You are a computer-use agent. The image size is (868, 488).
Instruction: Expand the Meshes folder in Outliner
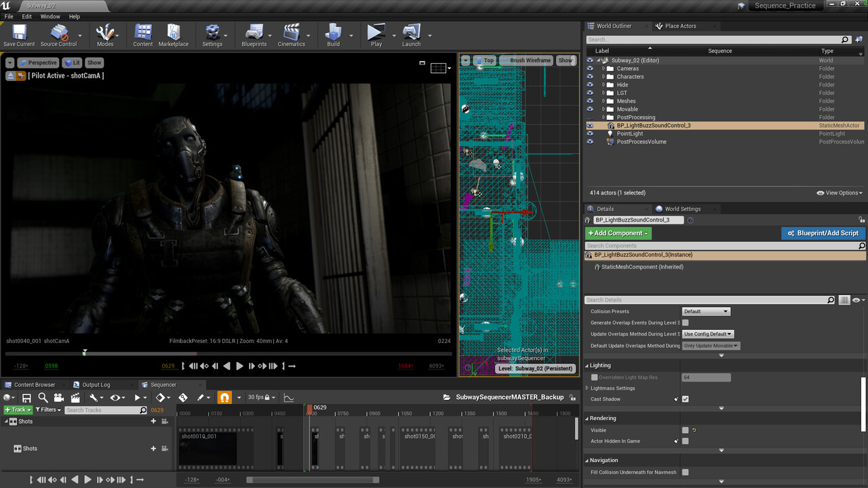(x=603, y=101)
